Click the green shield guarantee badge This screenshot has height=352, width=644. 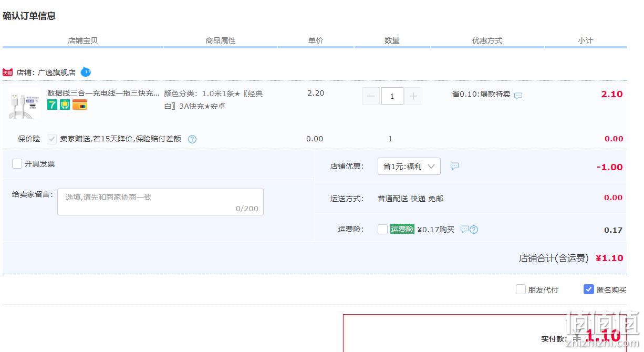(65, 105)
